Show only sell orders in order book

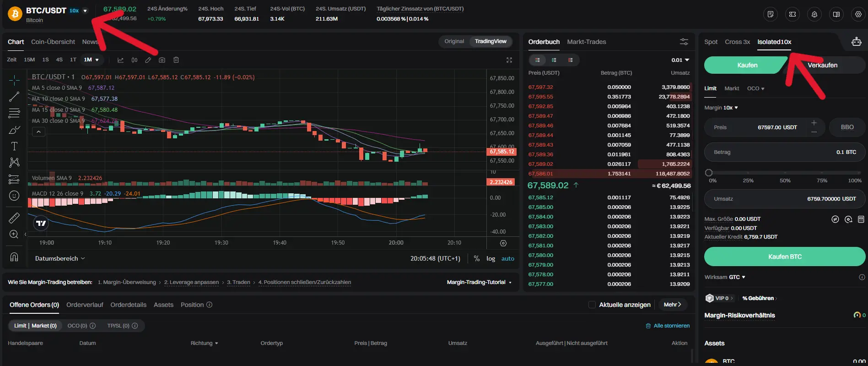coord(571,60)
